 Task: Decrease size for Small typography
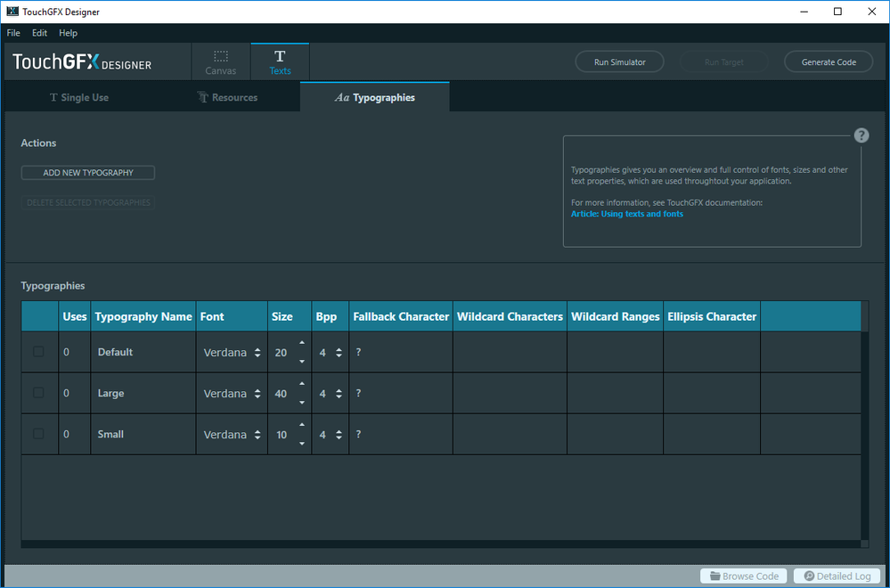point(301,444)
